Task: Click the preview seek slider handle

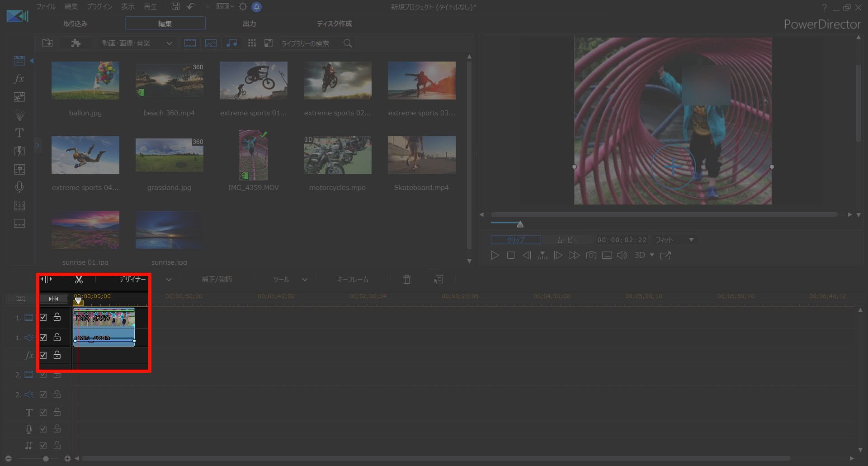Action: [x=520, y=224]
